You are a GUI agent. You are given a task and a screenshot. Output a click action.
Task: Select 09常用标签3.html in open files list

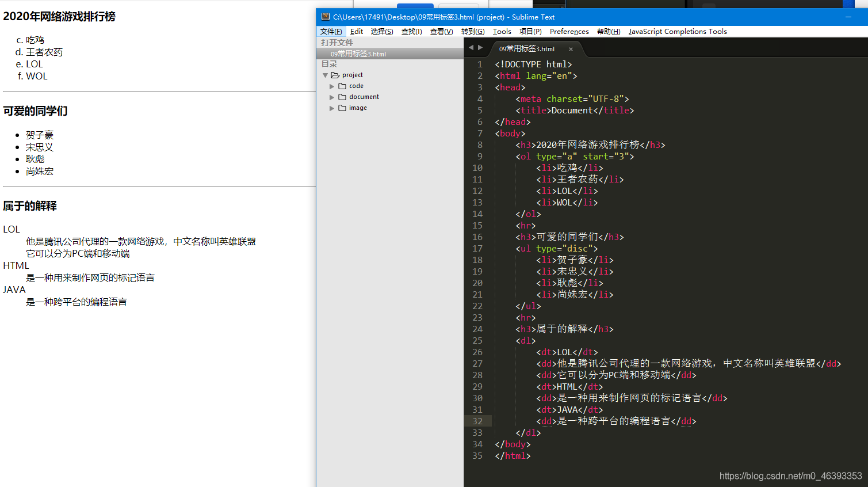coord(390,54)
